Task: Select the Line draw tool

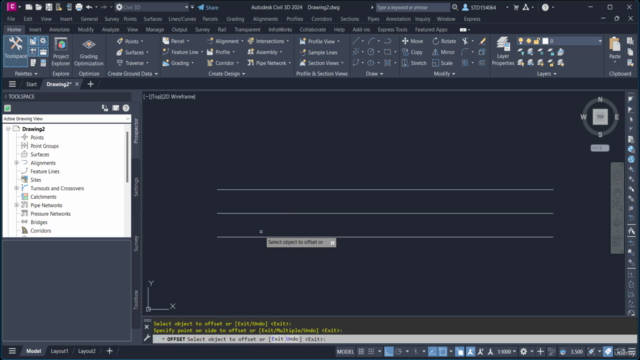Action: tap(356, 41)
